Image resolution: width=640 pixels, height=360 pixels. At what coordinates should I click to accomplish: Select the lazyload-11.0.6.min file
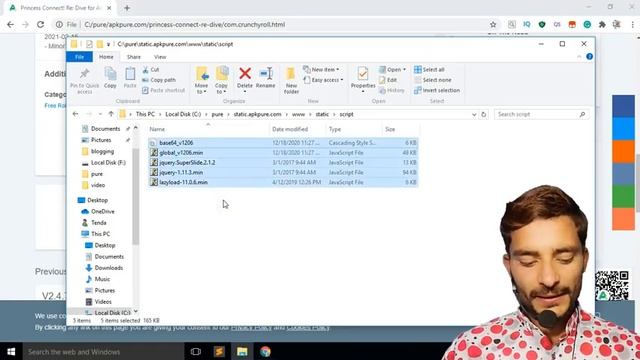click(283, 182)
